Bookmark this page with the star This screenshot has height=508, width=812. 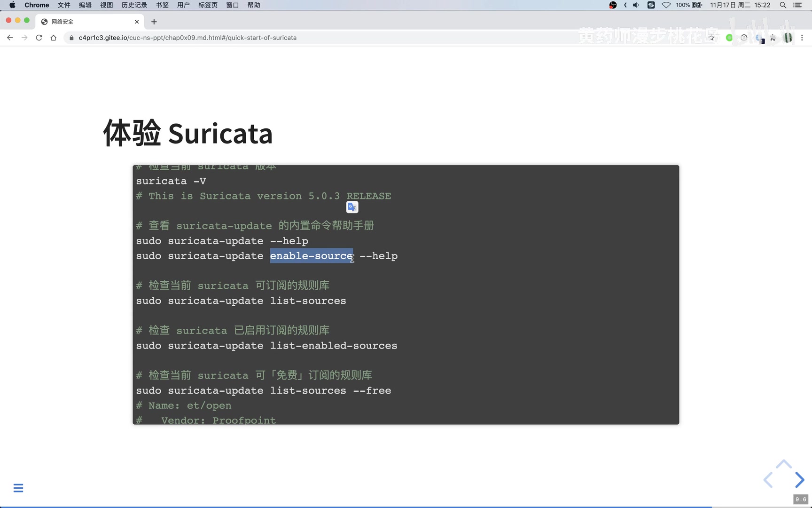[712, 38]
